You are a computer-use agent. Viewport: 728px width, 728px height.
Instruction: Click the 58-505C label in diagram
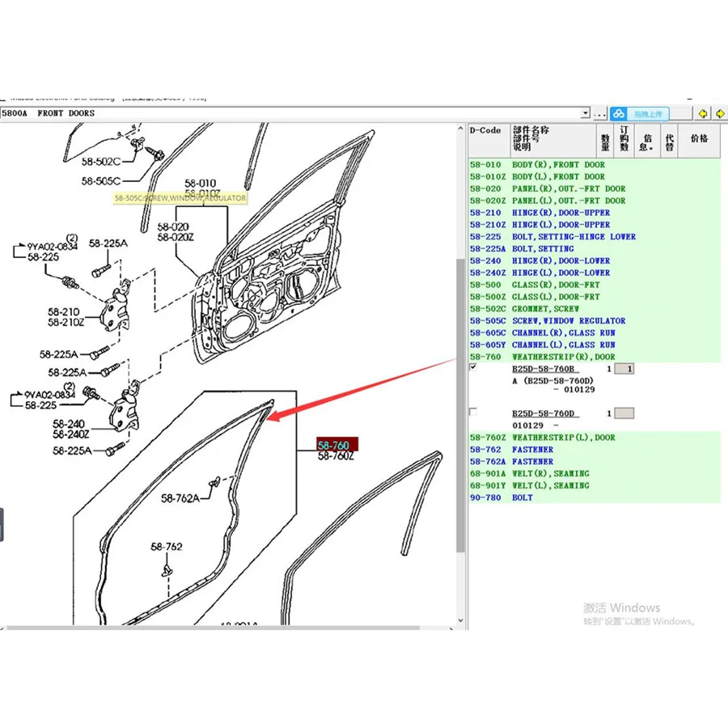click(x=101, y=181)
